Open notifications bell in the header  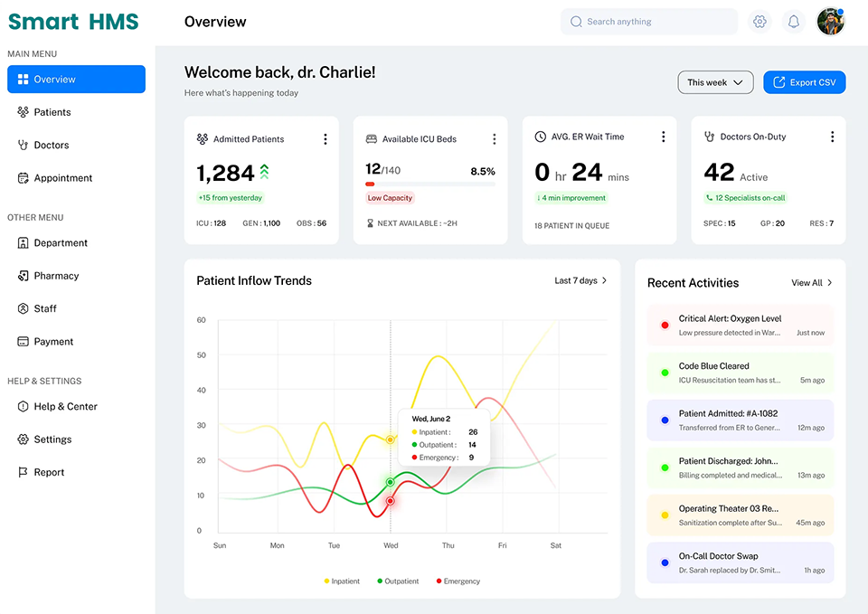793,22
